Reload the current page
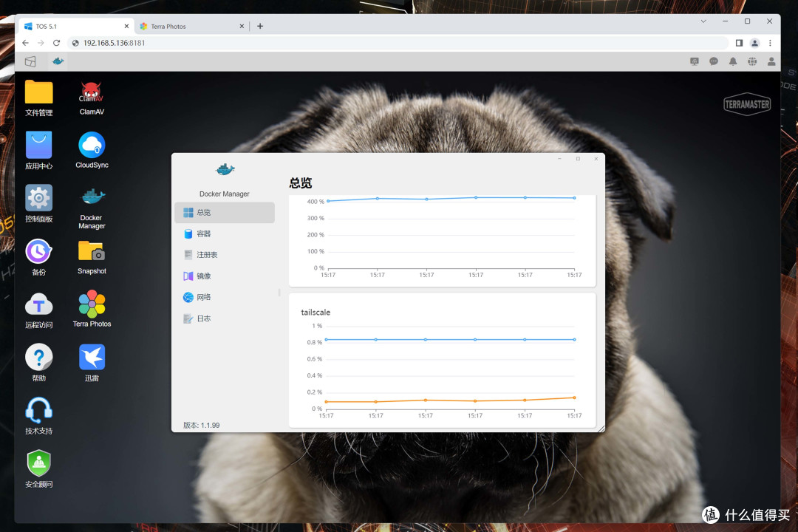Image resolution: width=798 pixels, height=532 pixels. (56, 44)
